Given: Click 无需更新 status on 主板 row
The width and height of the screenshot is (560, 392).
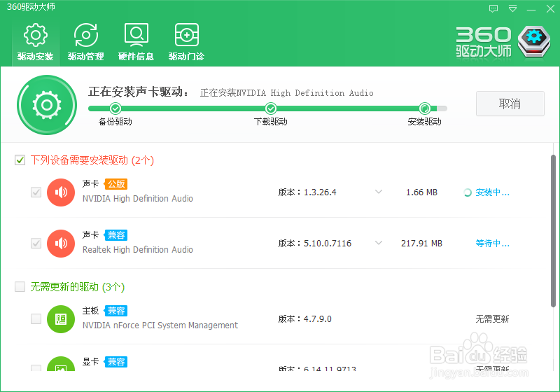Looking at the screenshot, I should (x=492, y=318).
